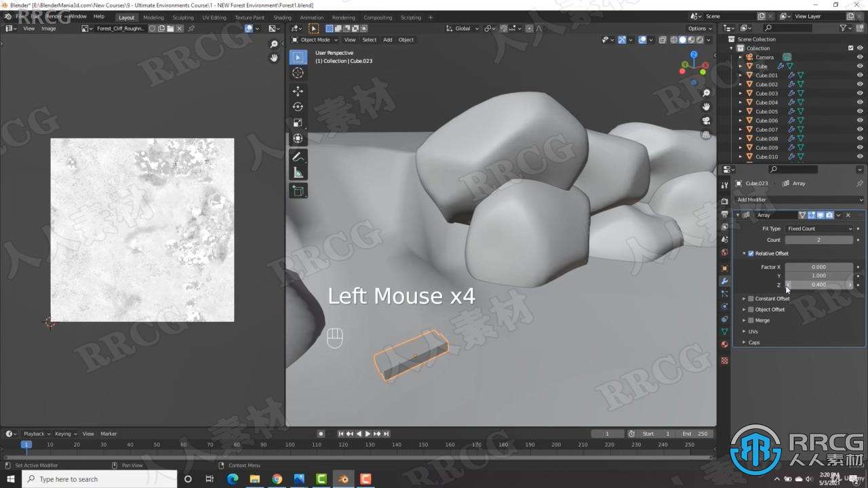
Task: Switch to Sculpting workspace tab
Action: click(182, 17)
